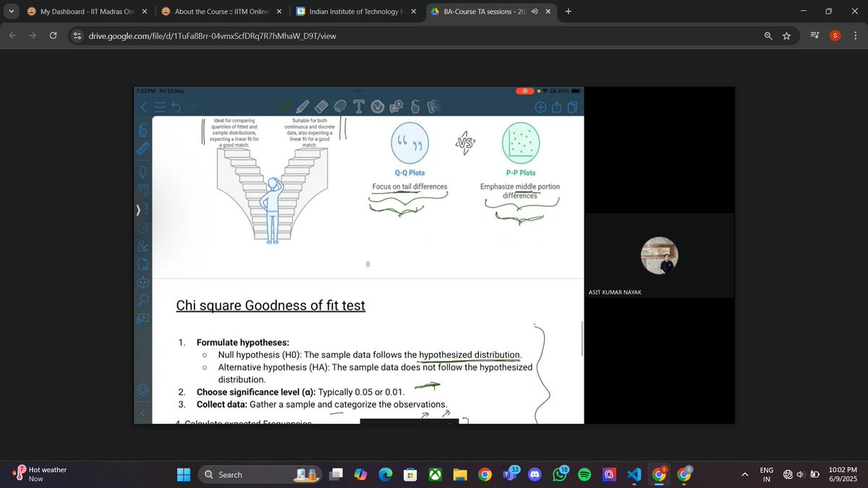
Task: Open the Windows Start menu
Action: click(x=184, y=474)
